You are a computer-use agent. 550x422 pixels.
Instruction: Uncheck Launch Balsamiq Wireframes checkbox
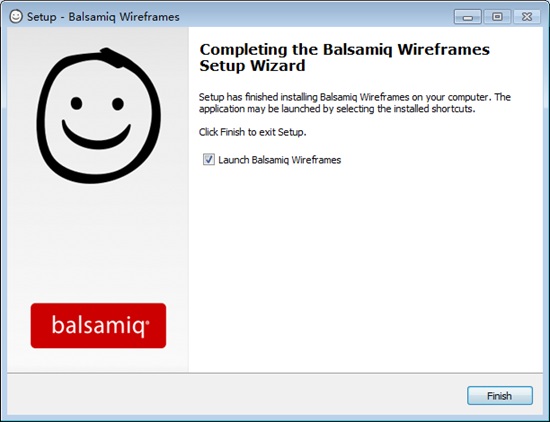(x=209, y=160)
